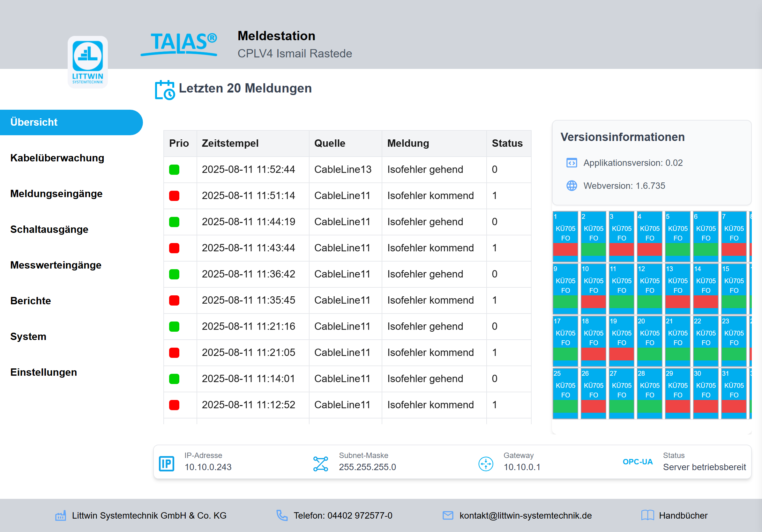Click kontakt@littwin-systemtechnik.de email link
Image resolution: width=762 pixels, height=532 pixels.
tap(525, 515)
